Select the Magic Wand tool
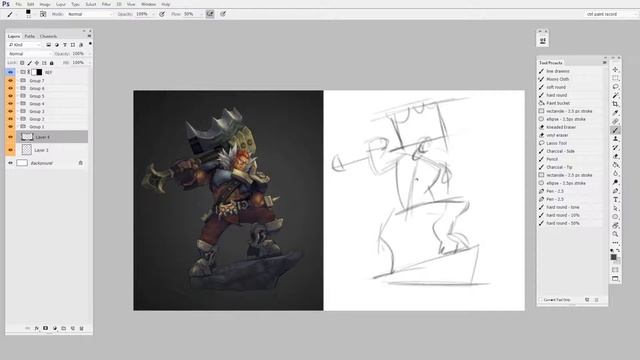640x360 pixels. 616,96
